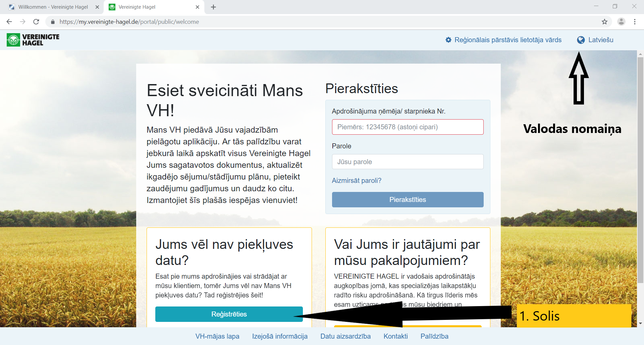
Task: Open a new browser tab
Action: pos(213,7)
